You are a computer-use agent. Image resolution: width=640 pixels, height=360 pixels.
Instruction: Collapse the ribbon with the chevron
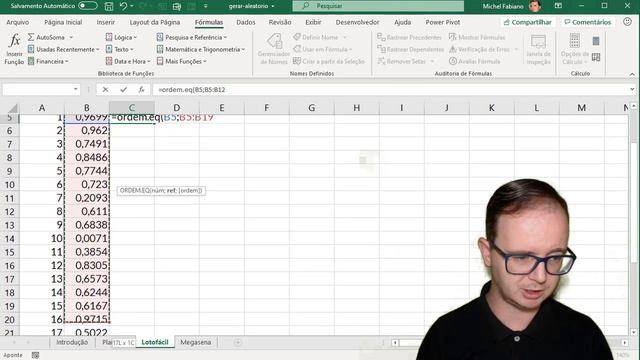click(632, 74)
